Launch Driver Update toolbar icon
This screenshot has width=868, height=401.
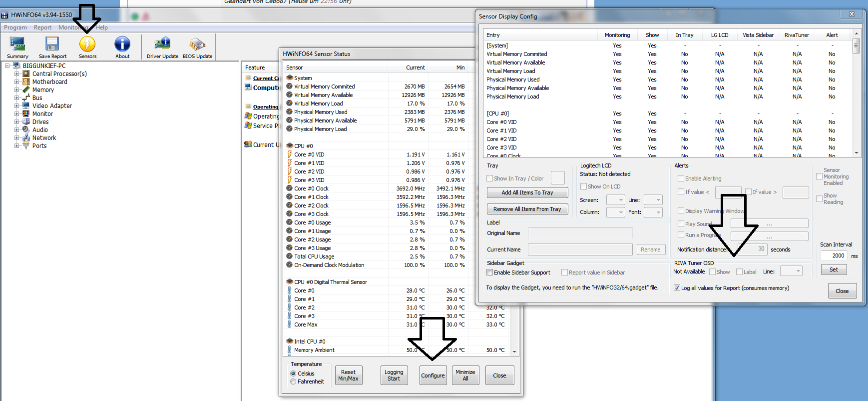point(162,47)
